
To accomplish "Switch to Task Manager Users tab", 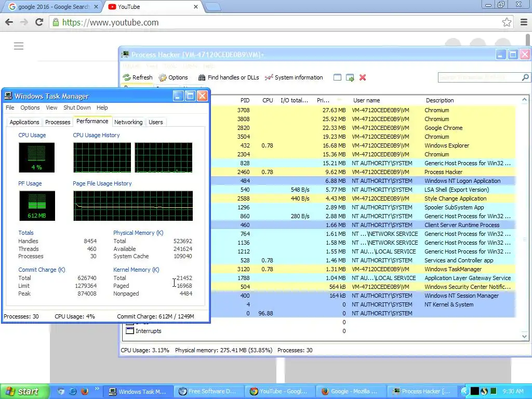I will [156, 122].
